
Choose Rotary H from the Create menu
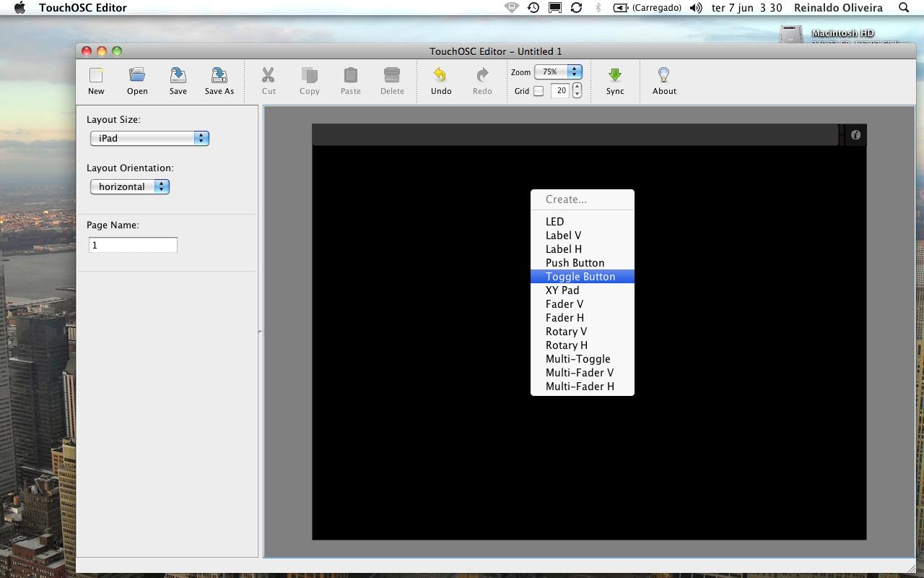coord(583,345)
